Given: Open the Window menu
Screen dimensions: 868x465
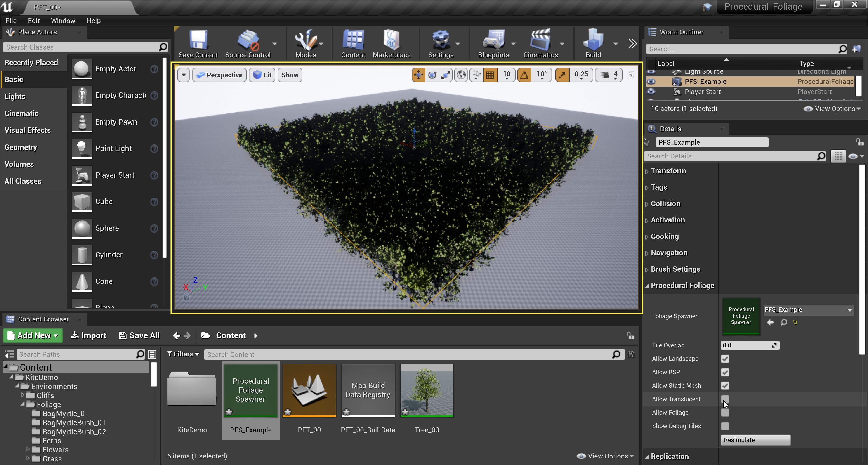Looking at the screenshot, I should pos(63,21).
